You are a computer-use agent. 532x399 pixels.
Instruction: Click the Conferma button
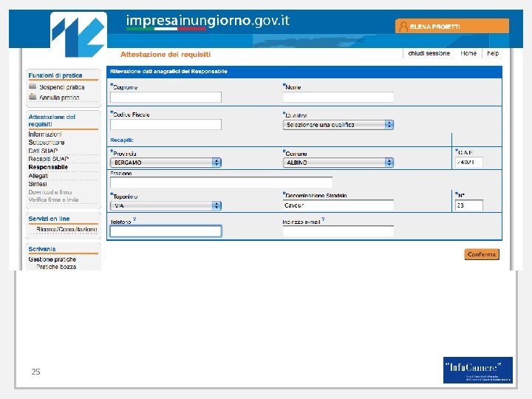coord(482,254)
